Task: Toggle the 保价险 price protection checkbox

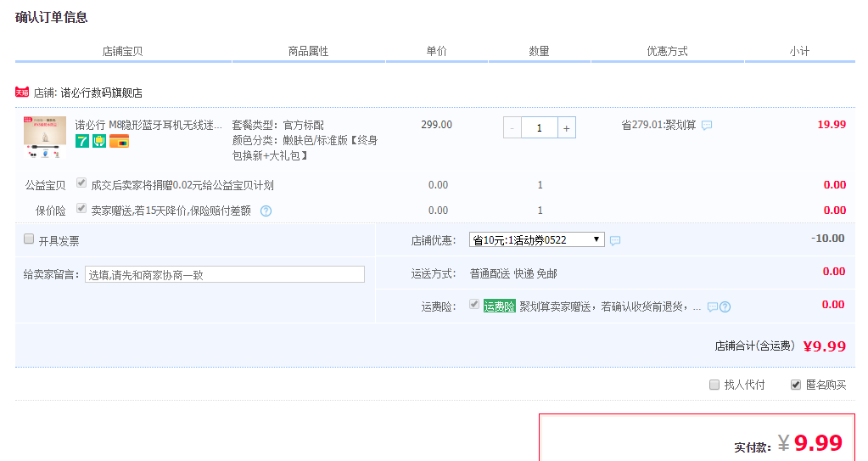Action: [81, 208]
